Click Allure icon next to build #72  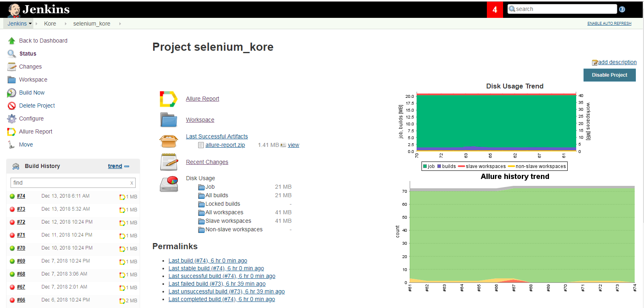click(x=122, y=223)
